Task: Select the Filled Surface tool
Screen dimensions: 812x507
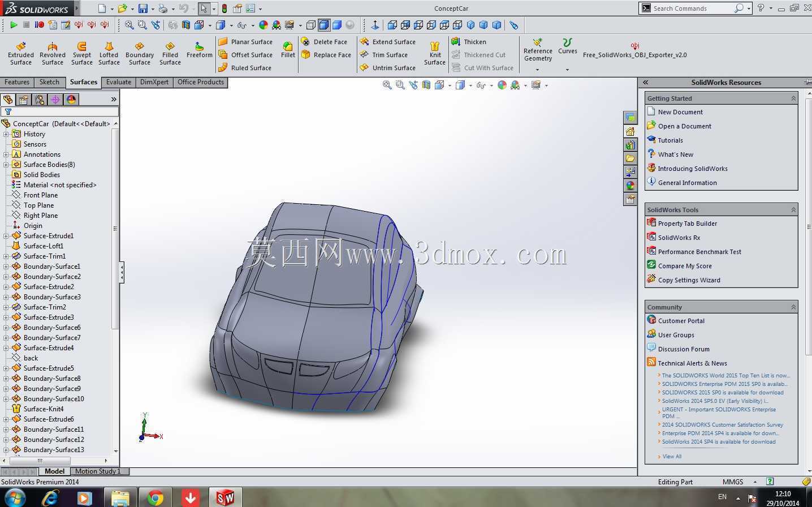Action: pyautogui.click(x=170, y=54)
